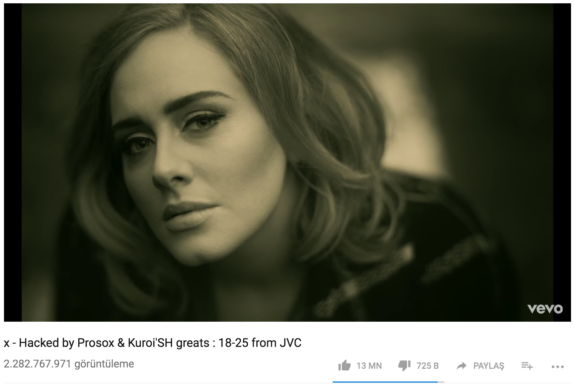
Task: Open the three-dot more actions menu
Action: tap(557, 367)
